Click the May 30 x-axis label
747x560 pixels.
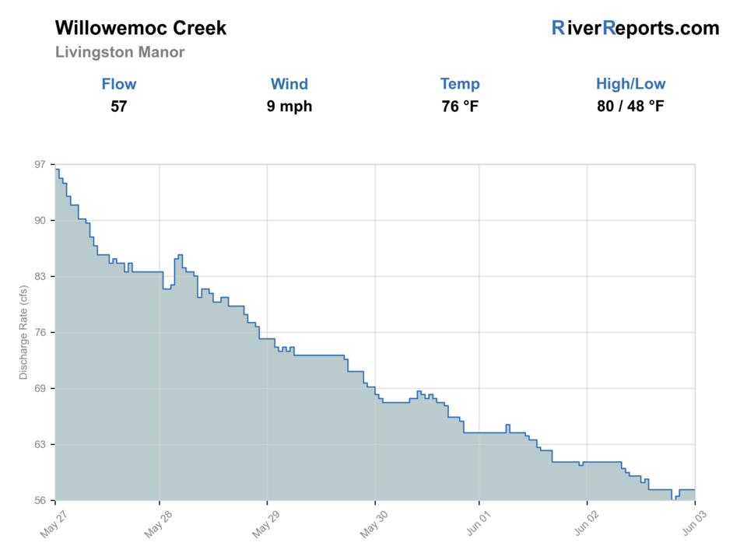[x=373, y=524]
